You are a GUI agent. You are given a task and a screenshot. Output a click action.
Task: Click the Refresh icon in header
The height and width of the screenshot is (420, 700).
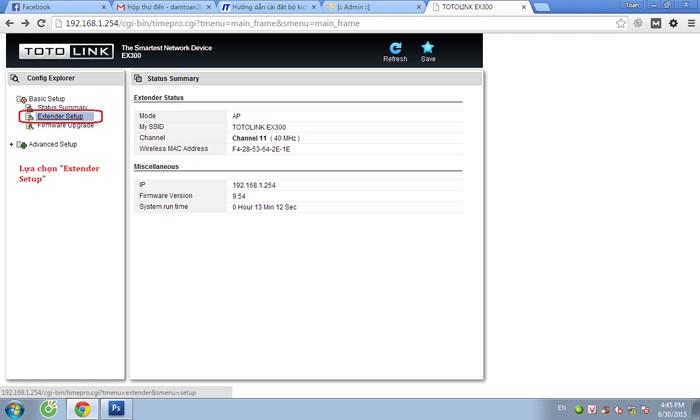pos(395,48)
